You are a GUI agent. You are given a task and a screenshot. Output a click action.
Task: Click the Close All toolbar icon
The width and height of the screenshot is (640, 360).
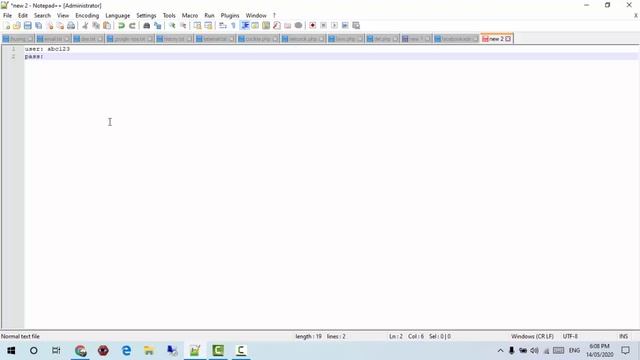60,26
